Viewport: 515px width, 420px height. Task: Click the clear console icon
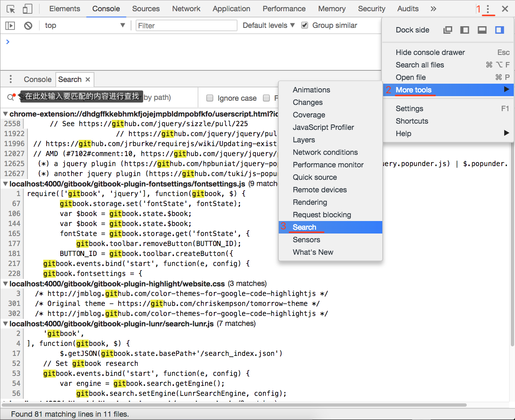click(28, 26)
